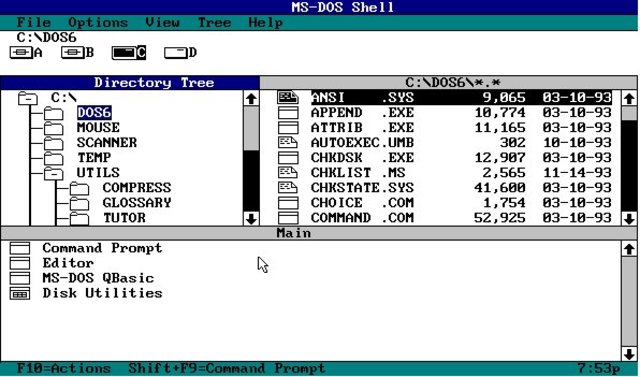Click the MOUSE folder icon
This screenshot has width=640, height=377.
tap(54, 128)
